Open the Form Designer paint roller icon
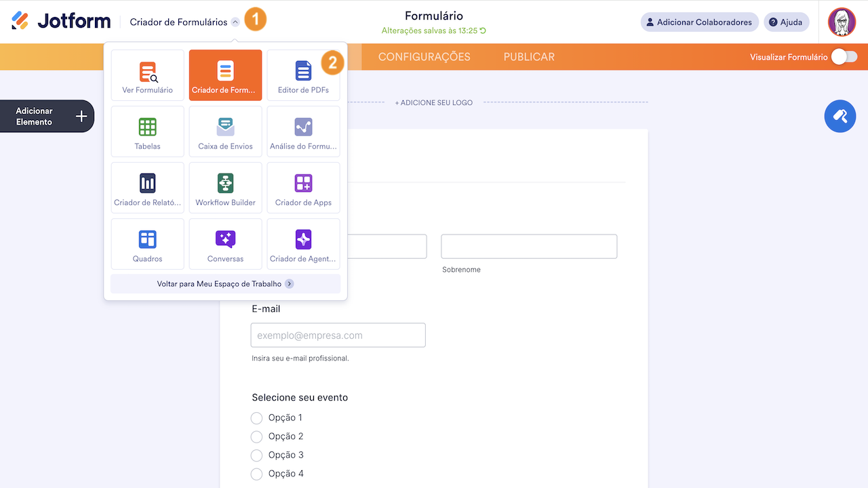 [x=840, y=116]
